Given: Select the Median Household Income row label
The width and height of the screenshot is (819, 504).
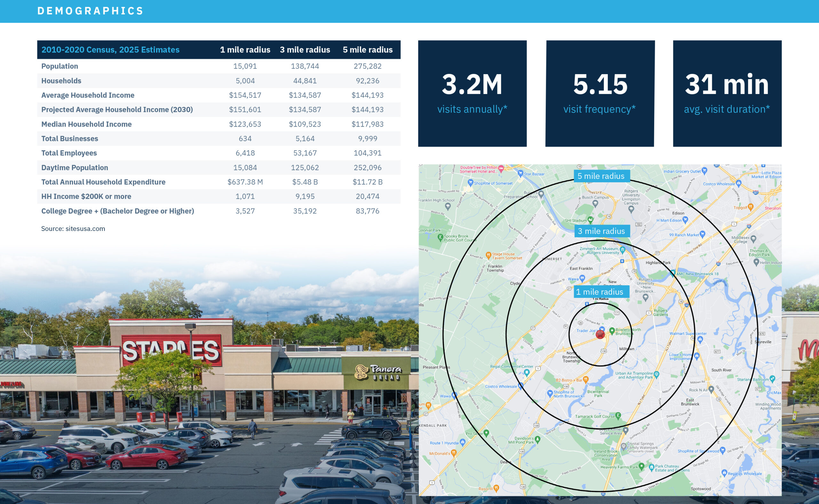Looking at the screenshot, I should [86, 124].
